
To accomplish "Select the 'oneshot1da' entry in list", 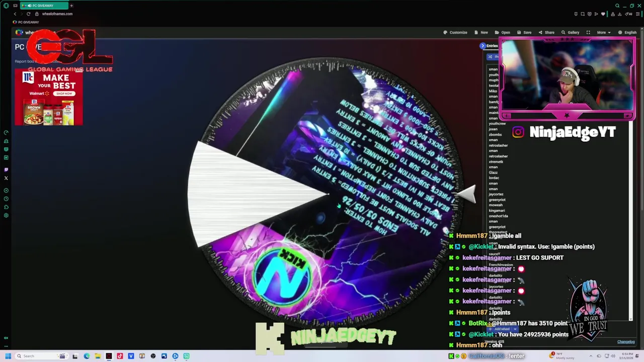I will pyautogui.click(x=498, y=216).
